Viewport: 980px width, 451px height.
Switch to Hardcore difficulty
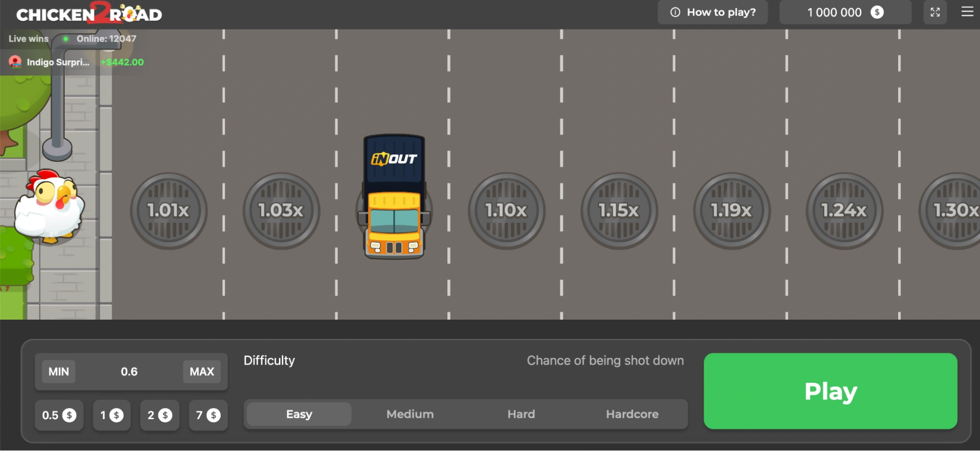pyautogui.click(x=632, y=414)
